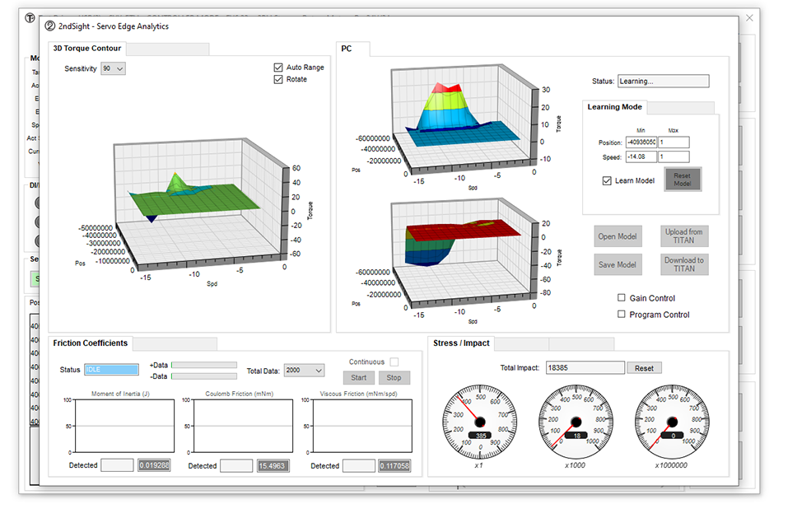
Task: Expand the Total Data dropdown
Action: click(303, 371)
